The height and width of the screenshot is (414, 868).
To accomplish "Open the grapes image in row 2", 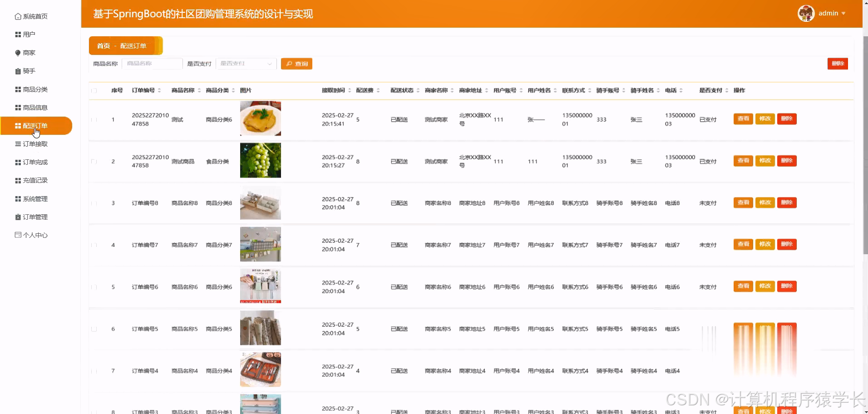I will 261,160.
